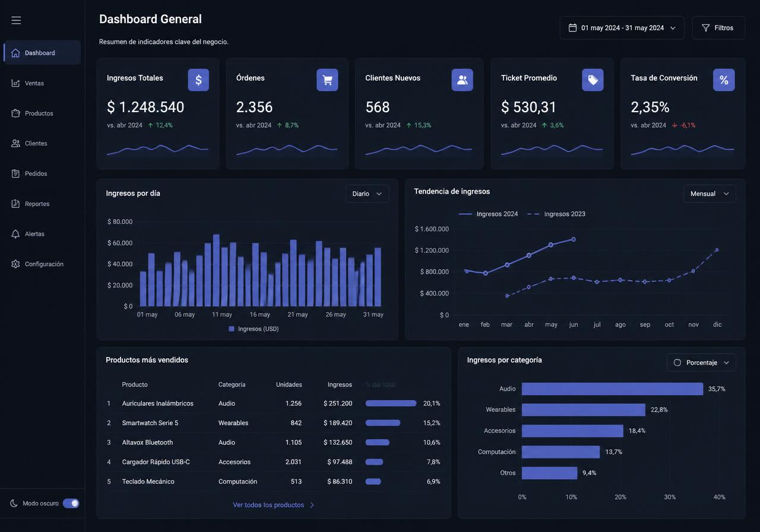Viewport: 760px width, 532px height.
Task: Click the funnel icon in Filtros
Action: coord(706,28)
